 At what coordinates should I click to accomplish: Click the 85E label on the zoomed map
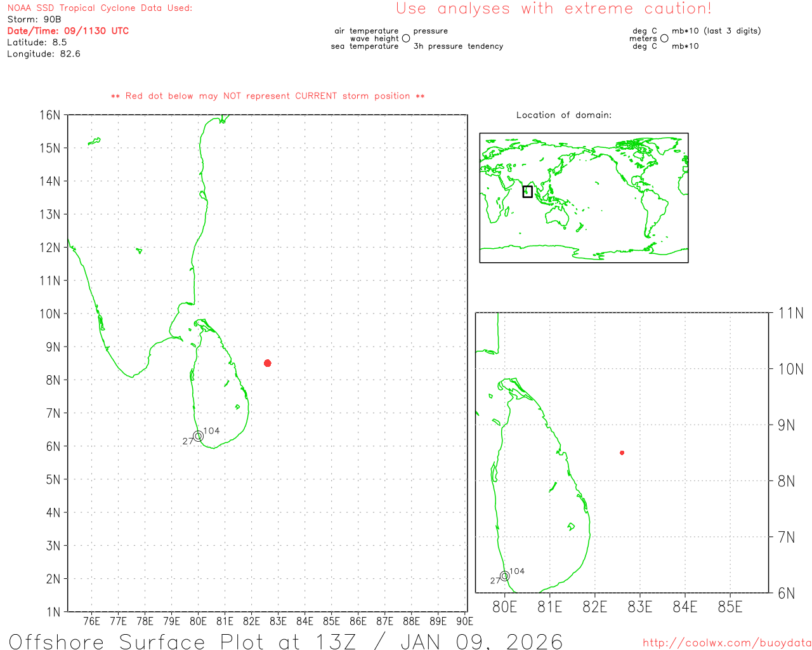tap(730, 607)
